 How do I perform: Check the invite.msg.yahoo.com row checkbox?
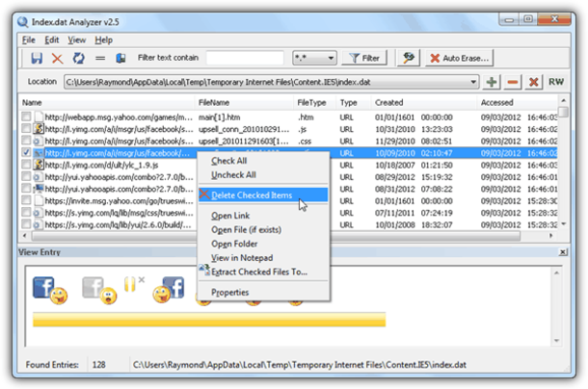26,200
